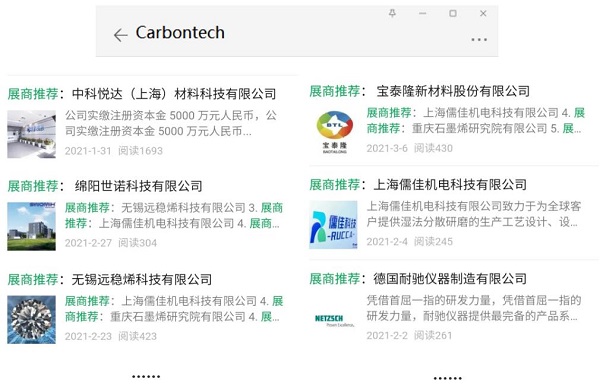Select summary about 湿法分散研磨 production process
The height and width of the screenshot is (392, 600).
474,214
